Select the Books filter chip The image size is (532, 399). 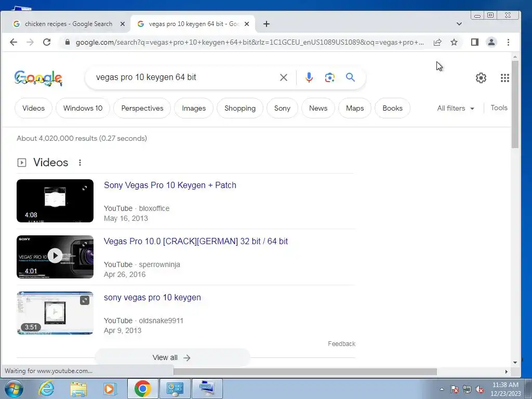[x=393, y=108]
